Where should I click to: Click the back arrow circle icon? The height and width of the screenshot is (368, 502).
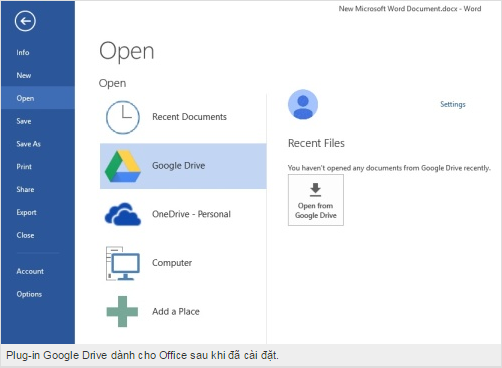[25, 21]
